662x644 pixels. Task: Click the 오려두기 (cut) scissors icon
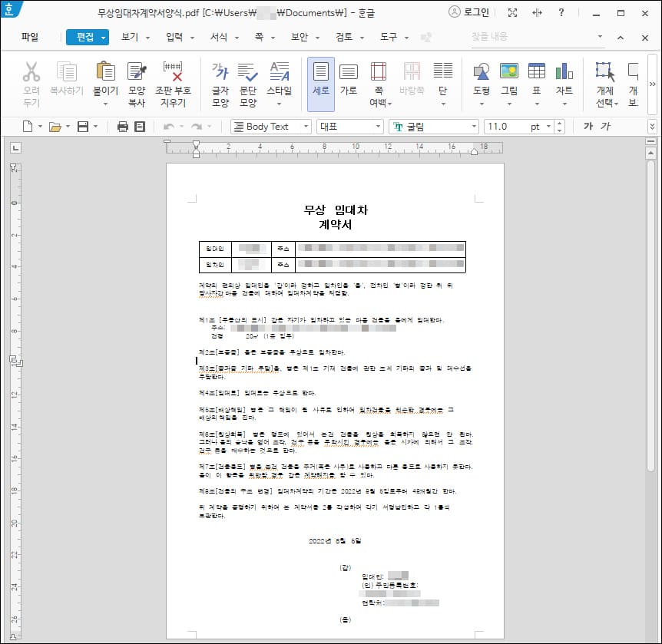click(x=31, y=71)
